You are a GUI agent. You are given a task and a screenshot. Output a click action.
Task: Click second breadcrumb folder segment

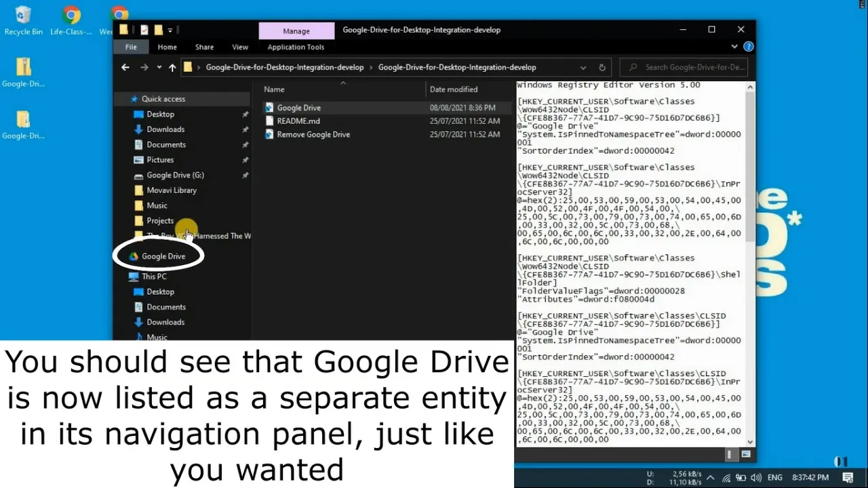[x=457, y=67]
